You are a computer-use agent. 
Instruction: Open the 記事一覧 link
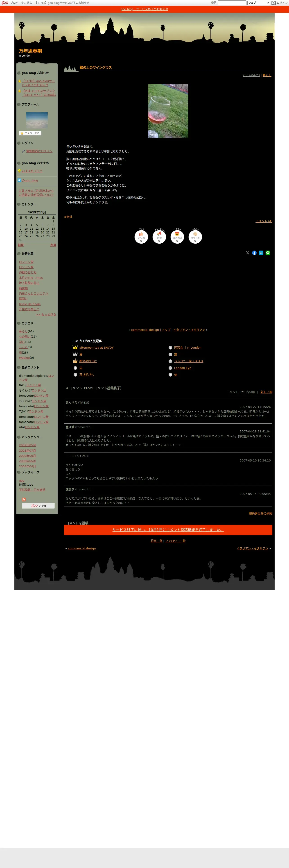tap(156, 541)
